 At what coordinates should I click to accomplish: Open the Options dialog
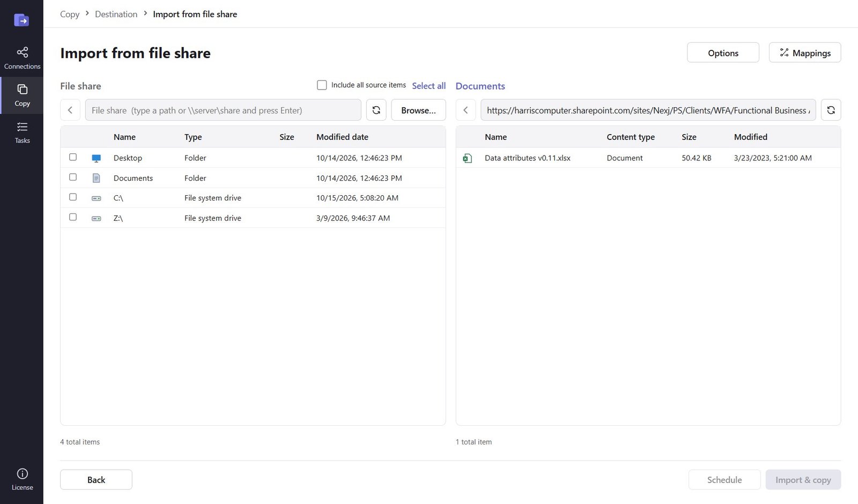click(723, 53)
